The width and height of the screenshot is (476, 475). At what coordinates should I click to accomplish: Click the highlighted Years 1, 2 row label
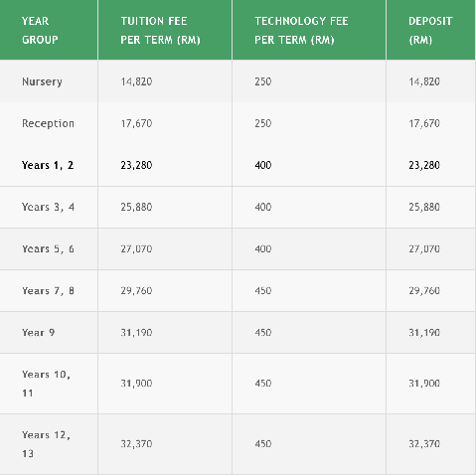pyautogui.click(x=48, y=165)
